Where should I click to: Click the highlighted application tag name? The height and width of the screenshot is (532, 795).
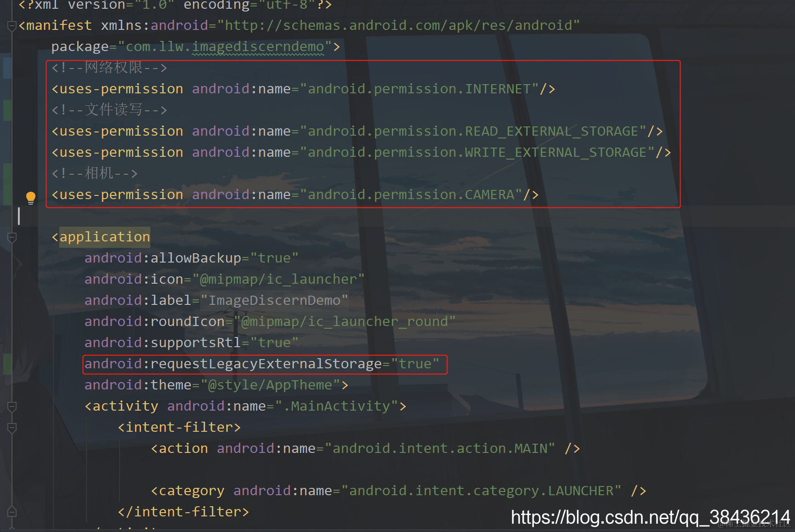coord(105,237)
